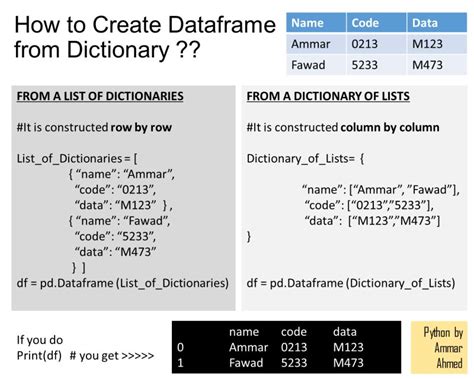The width and height of the screenshot is (474, 379).
Task: Click the closing "}" brace in right panel
Action: coord(249,236)
